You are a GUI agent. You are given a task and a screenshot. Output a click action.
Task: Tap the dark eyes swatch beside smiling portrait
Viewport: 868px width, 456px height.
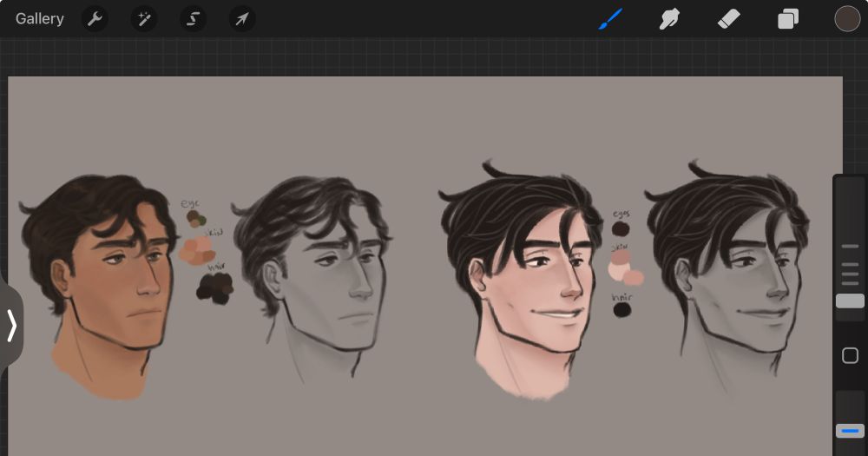[621, 228]
